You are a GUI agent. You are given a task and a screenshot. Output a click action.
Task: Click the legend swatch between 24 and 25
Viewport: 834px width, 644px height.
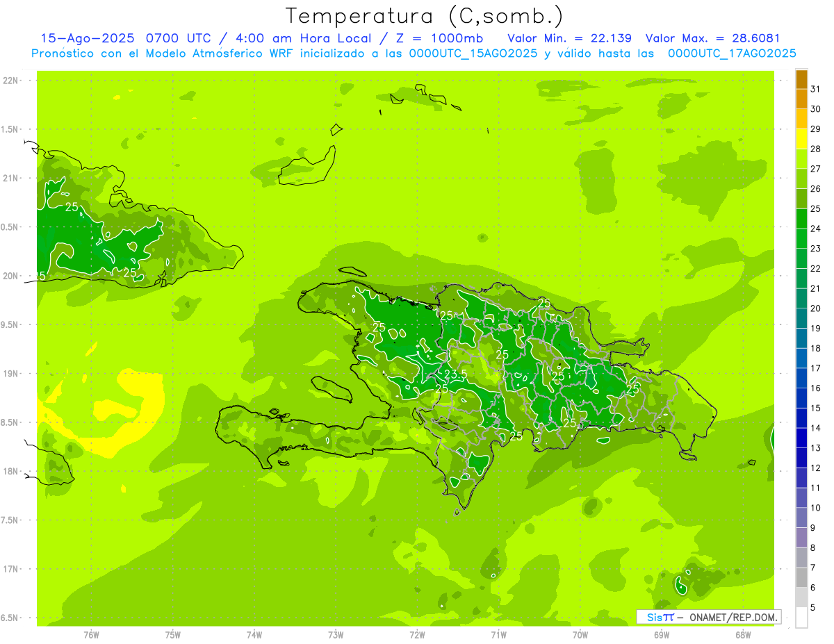pos(801,219)
